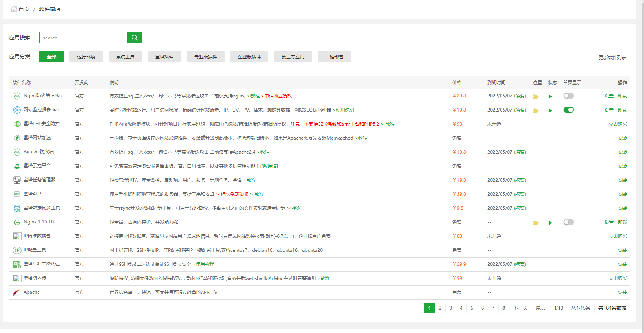Image resolution: width=644 pixels, height=333 pixels.
Task: Click the Apache feather icon
Action: (17, 292)
